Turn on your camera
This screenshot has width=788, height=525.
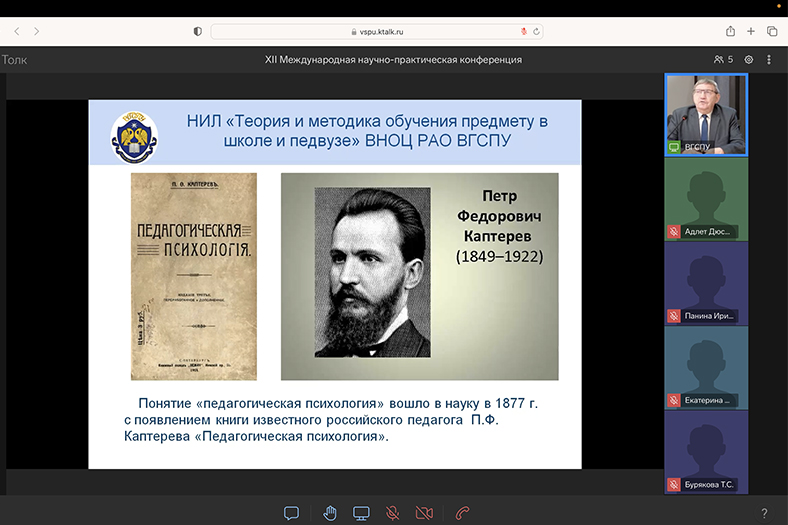click(424, 513)
